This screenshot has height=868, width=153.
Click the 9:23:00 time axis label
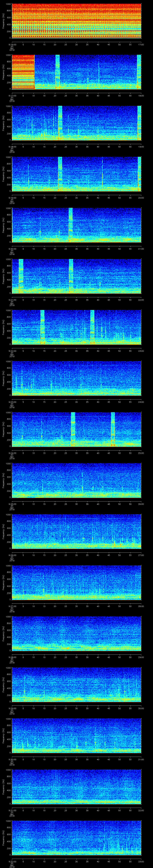(x=12, y=402)
